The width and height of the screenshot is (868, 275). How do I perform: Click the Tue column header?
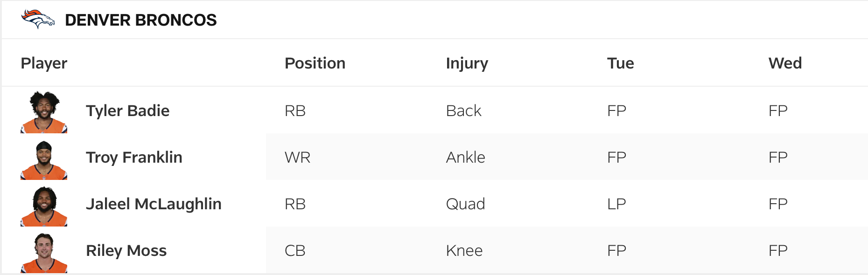pos(620,63)
